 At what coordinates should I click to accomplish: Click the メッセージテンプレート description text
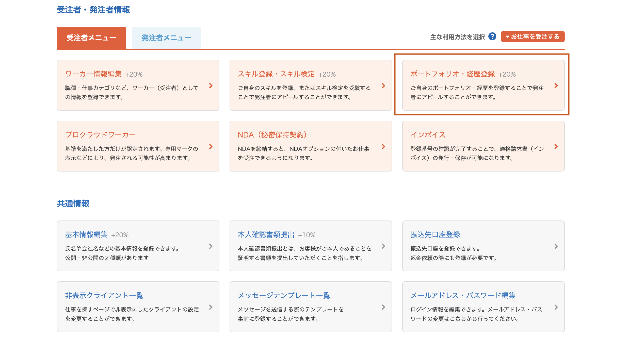pyautogui.click(x=291, y=314)
